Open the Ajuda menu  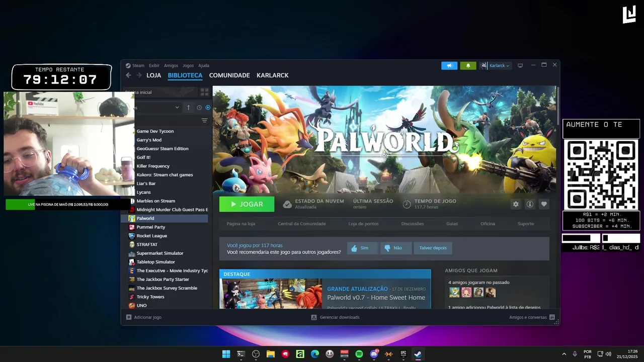pos(204,65)
